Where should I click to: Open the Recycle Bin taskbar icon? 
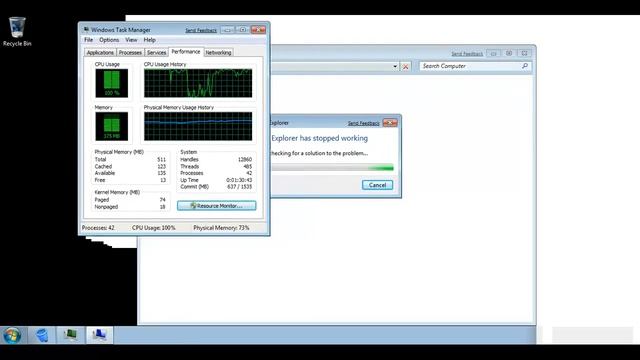42,335
